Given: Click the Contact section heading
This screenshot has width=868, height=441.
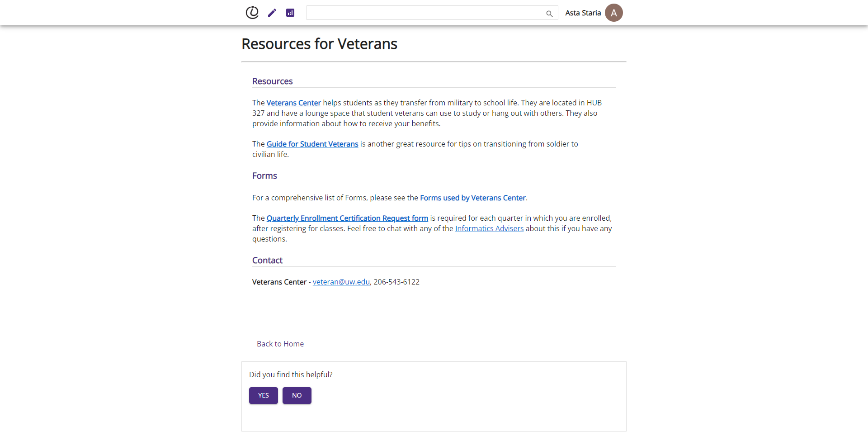Looking at the screenshot, I should [x=267, y=260].
